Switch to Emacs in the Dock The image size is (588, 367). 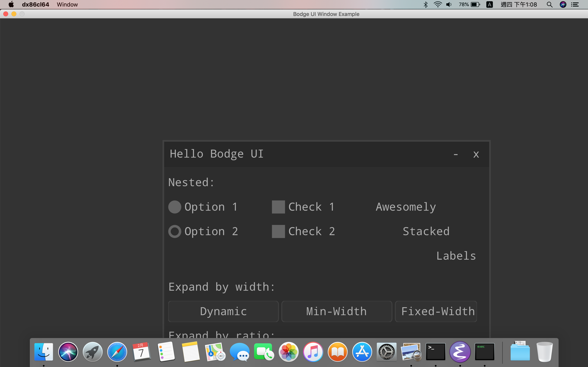460,352
